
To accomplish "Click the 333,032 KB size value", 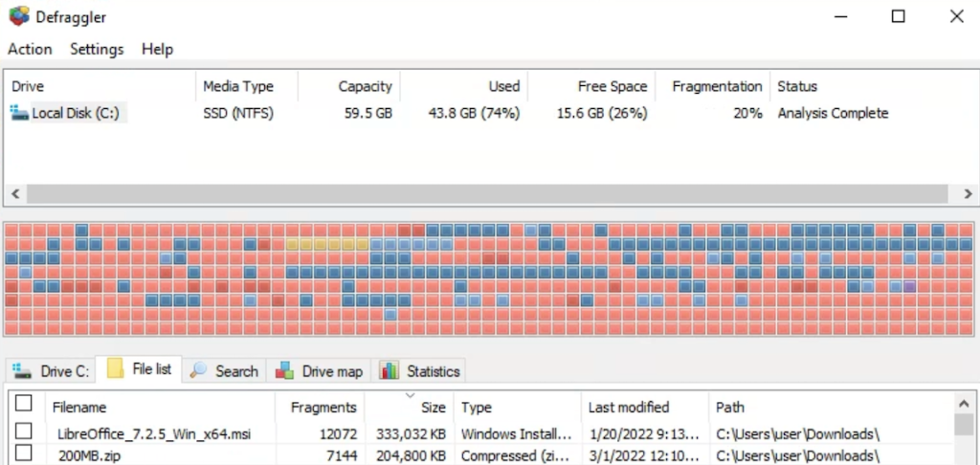I will (x=411, y=433).
